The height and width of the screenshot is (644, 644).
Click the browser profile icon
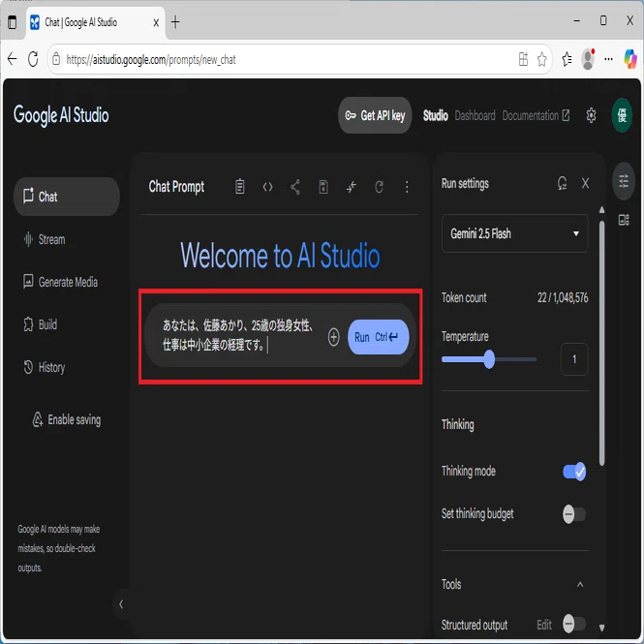(588, 59)
